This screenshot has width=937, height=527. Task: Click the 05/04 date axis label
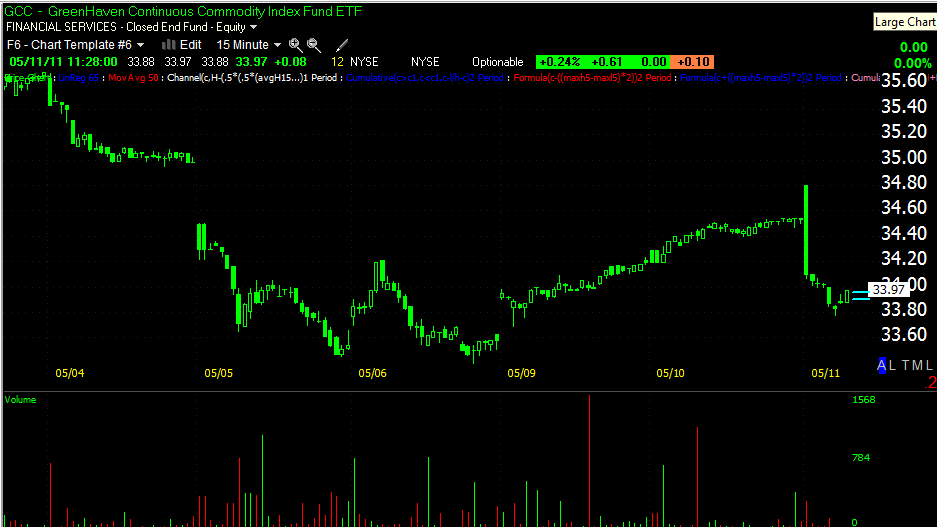(70, 373)
